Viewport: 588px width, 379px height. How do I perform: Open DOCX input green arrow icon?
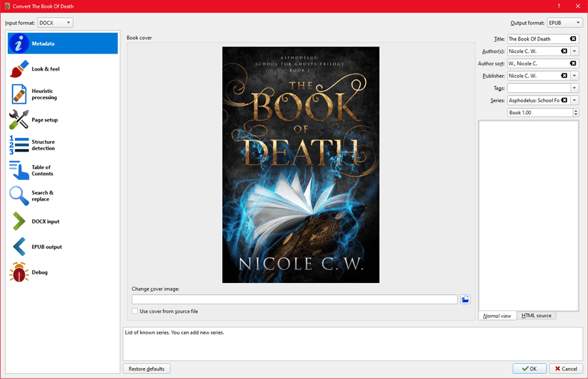click(19, 221)
